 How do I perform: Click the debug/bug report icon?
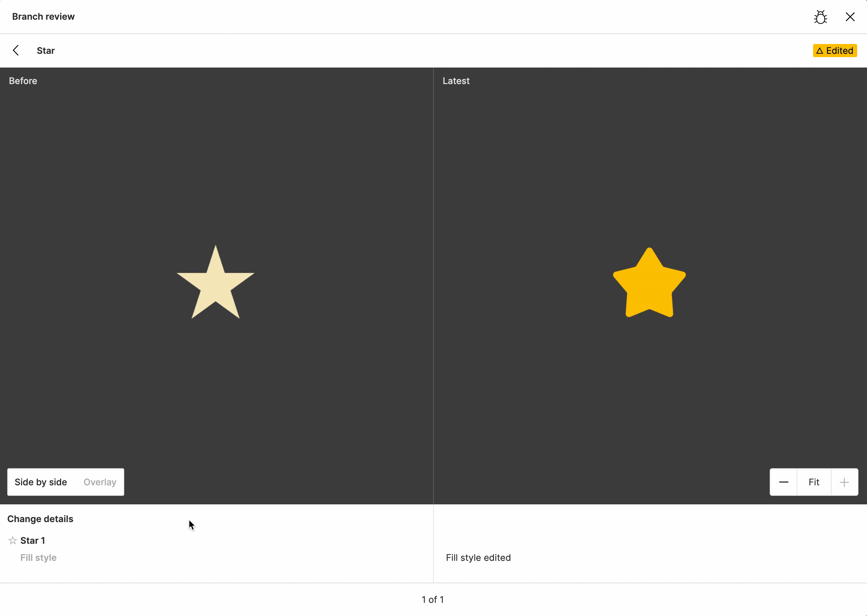[820, 17]
